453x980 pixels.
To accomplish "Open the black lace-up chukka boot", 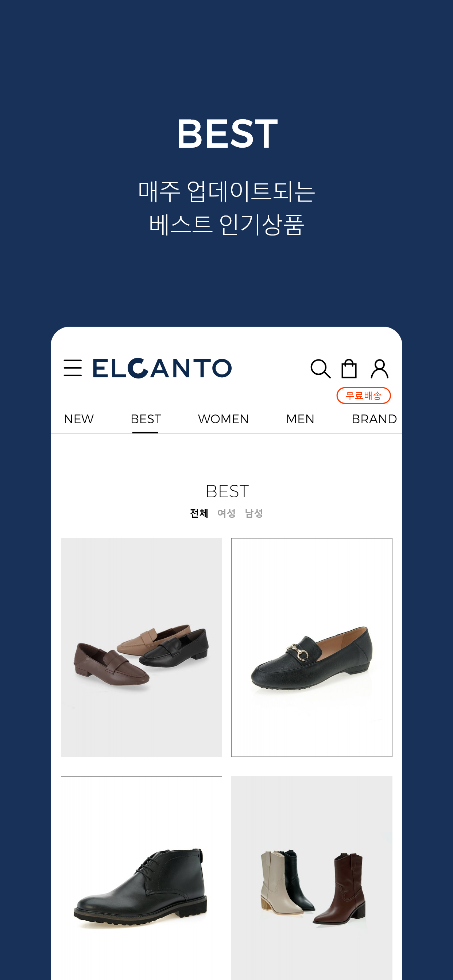I will [x=142, y=878].
